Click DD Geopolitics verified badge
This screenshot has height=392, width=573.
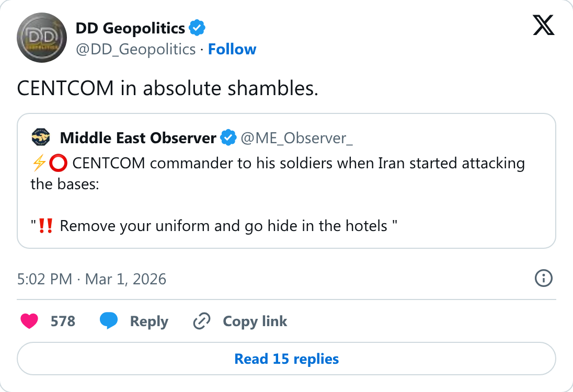[197, 28]
